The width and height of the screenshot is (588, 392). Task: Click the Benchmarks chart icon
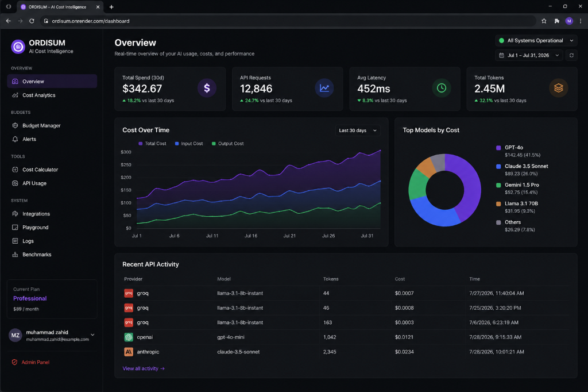(x=15, y=254)
